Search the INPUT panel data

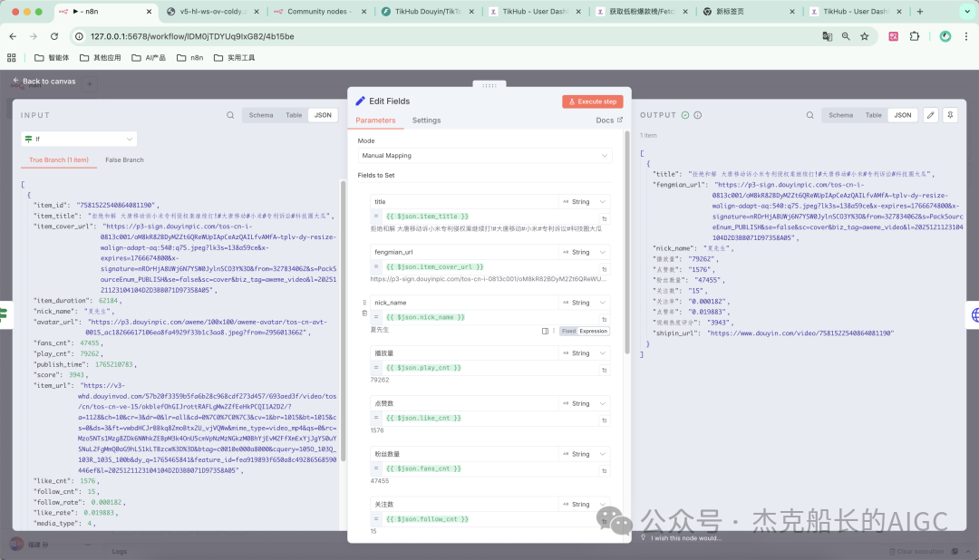tap(230, 115)
